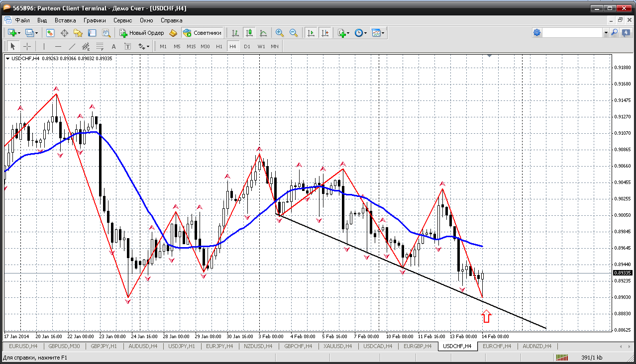Select the M1 timeframe
636x364 pixels.
click(163, 46)
